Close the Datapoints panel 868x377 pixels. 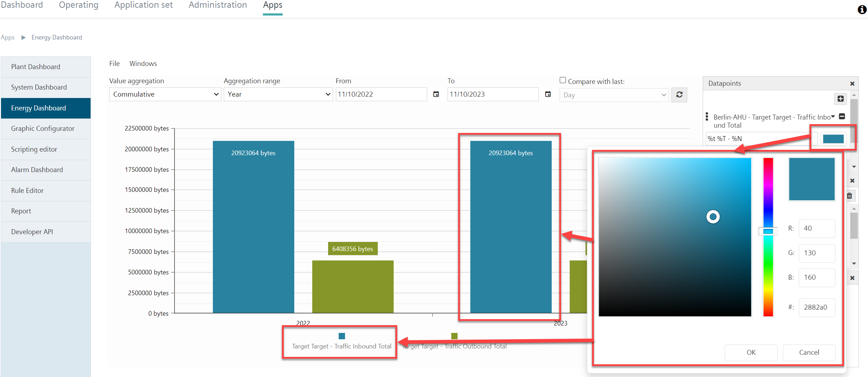coord(852,84)
